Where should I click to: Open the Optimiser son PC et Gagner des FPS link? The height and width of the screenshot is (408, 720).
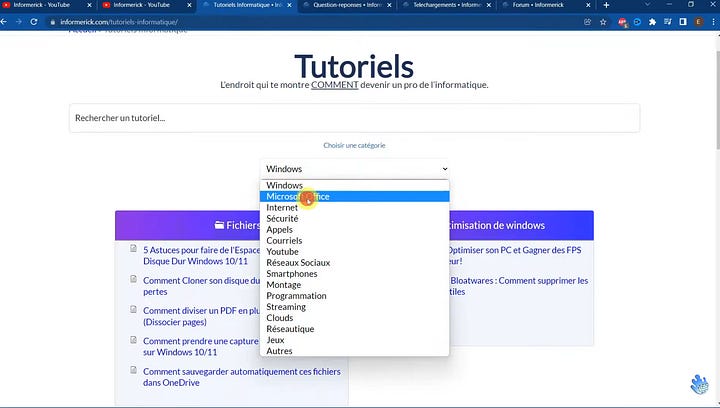click(515, 256)
